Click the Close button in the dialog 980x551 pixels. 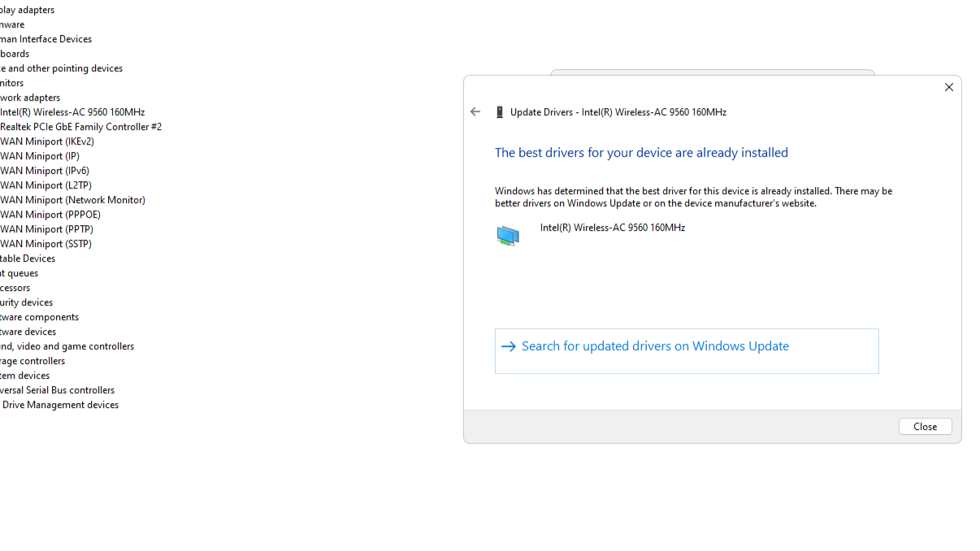pyautogui.click(x=925, y=427)
